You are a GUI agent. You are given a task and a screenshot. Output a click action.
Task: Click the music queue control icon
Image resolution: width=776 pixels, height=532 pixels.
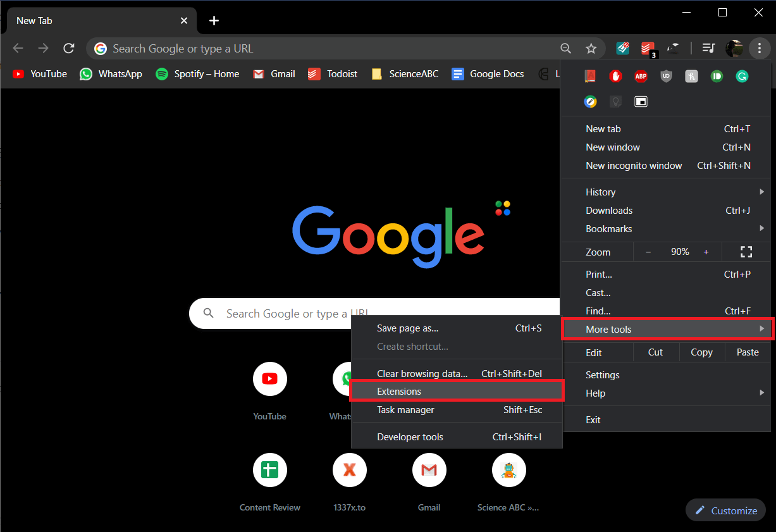[x=708, y=48]
